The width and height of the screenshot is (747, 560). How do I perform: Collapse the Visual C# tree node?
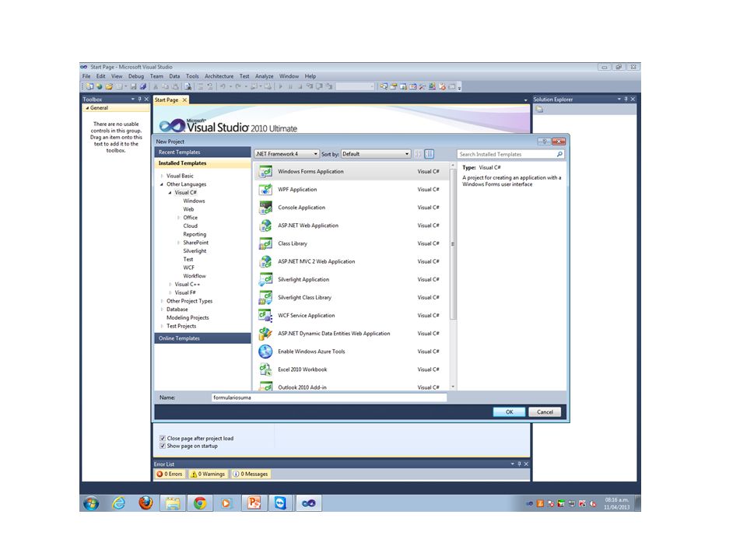(170, 193)
